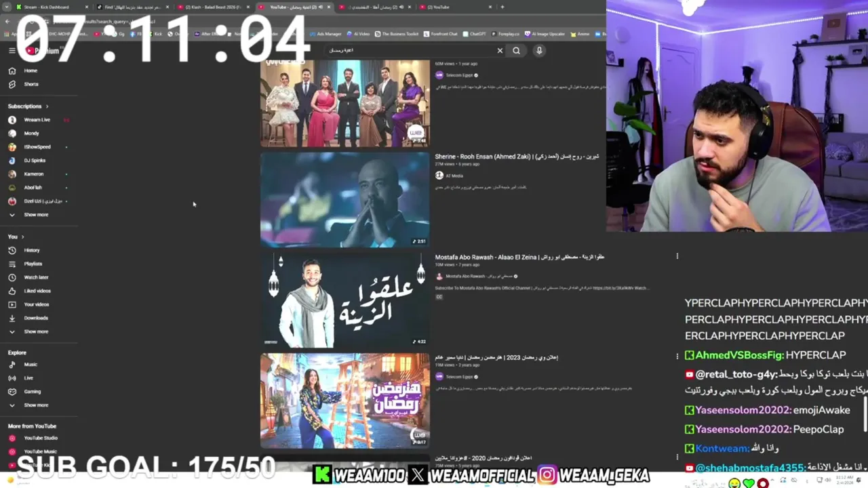This screenshot has height=488, width=868.
Task: Open YouTube Music link
Action: tap(41, 451)
